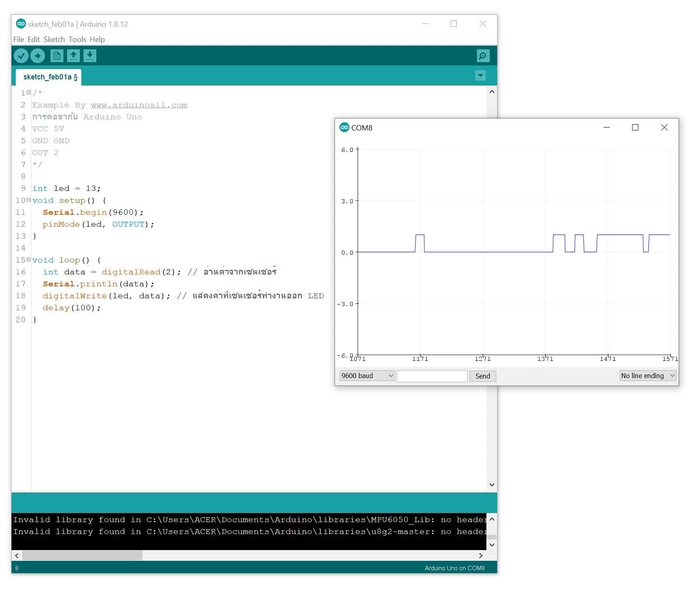Maximize the Arduino sketch window

(x=453, y=24)
